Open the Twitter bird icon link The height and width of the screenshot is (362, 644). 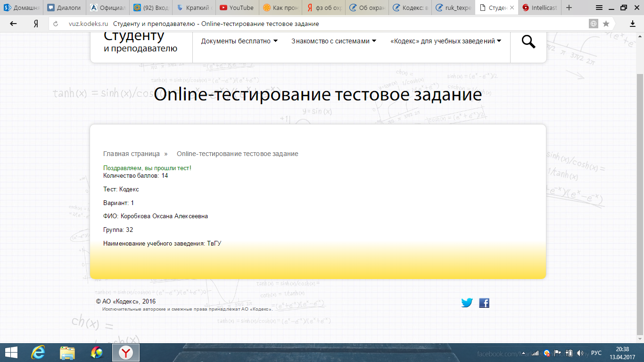pos(467,303)
